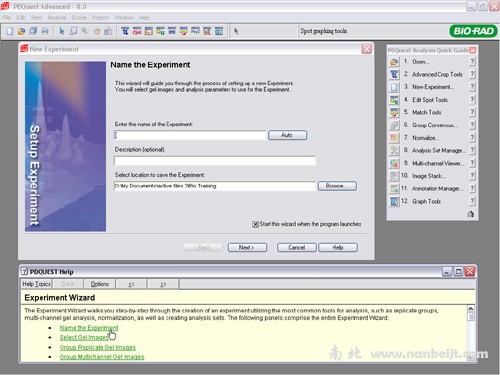Click the Browse button for save location
Image resolution: width=500 pixels, height=375 pixels.
[x=337, y=186]
